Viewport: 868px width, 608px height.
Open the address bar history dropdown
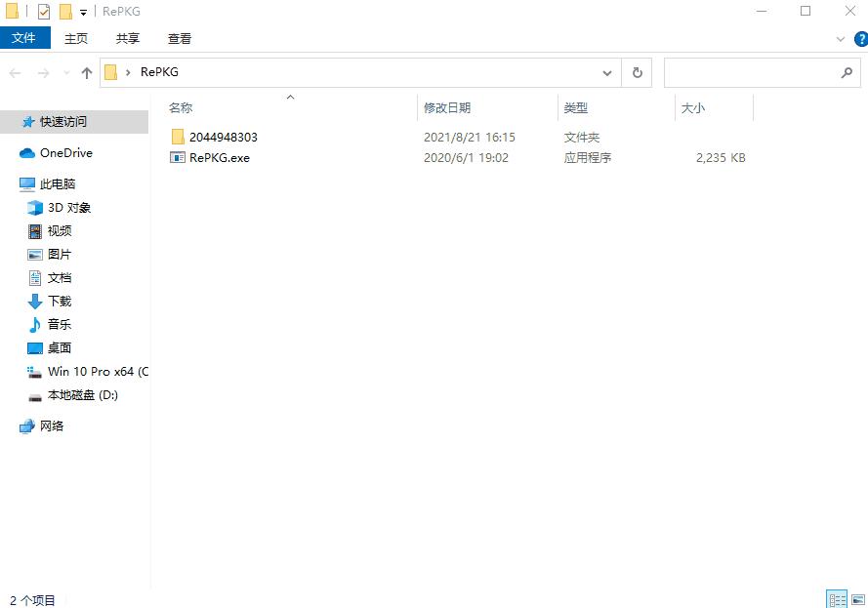607,72
